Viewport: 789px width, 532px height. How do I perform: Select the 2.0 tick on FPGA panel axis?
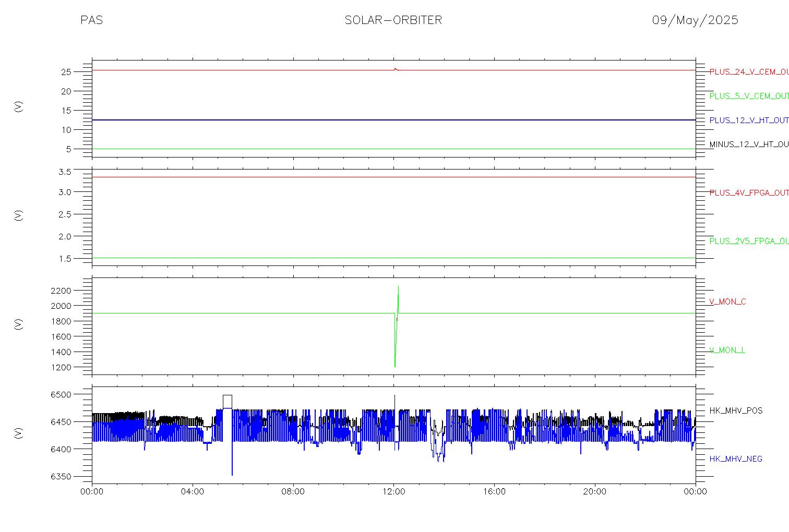(65, 236)
